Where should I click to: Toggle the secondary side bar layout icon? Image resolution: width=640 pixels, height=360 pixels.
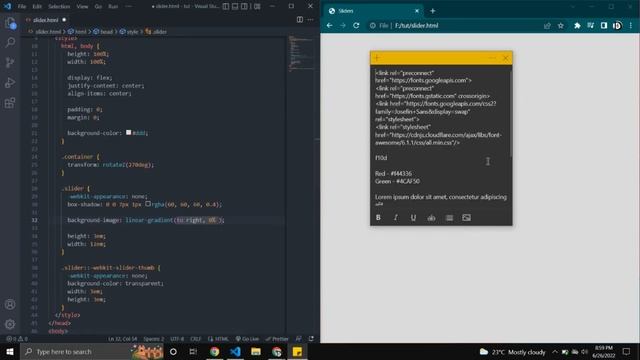pyautogui.click(x=244, y=6)
